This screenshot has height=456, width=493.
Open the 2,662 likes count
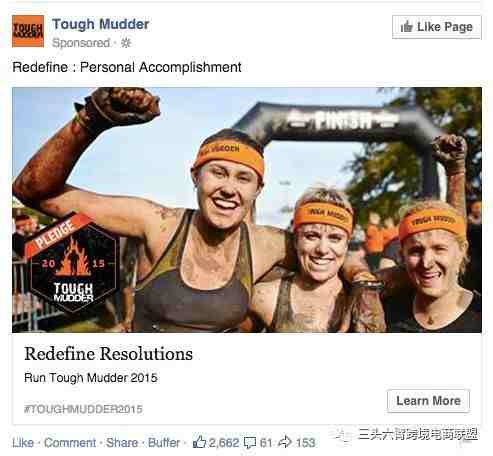(224, 443)
